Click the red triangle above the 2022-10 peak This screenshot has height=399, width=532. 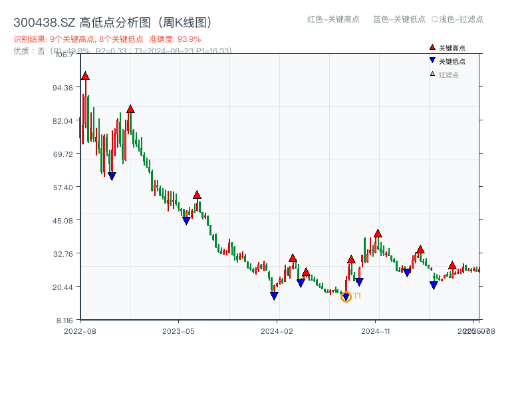(x=132, y=108)
